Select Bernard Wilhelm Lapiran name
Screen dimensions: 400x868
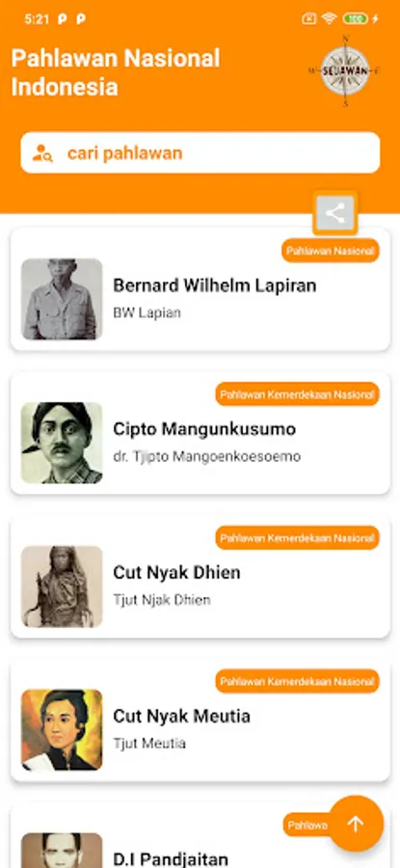(x=215, y=285)
